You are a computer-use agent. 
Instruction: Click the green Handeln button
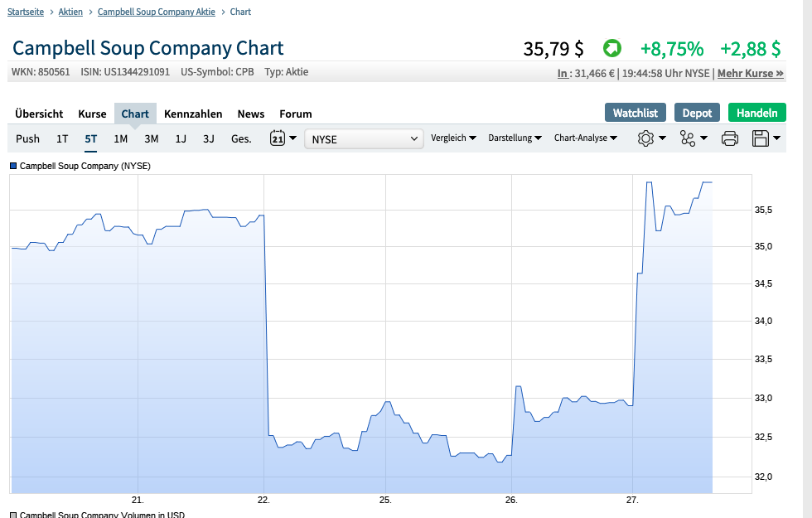tap(756, 112)
